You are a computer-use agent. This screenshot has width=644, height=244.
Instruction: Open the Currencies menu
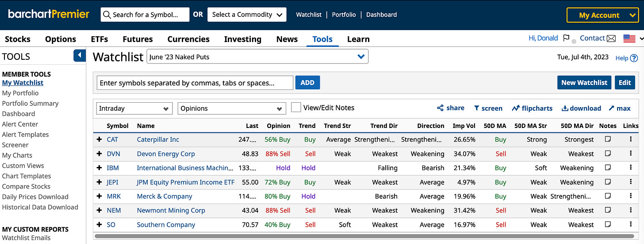[x=188, y=39]
